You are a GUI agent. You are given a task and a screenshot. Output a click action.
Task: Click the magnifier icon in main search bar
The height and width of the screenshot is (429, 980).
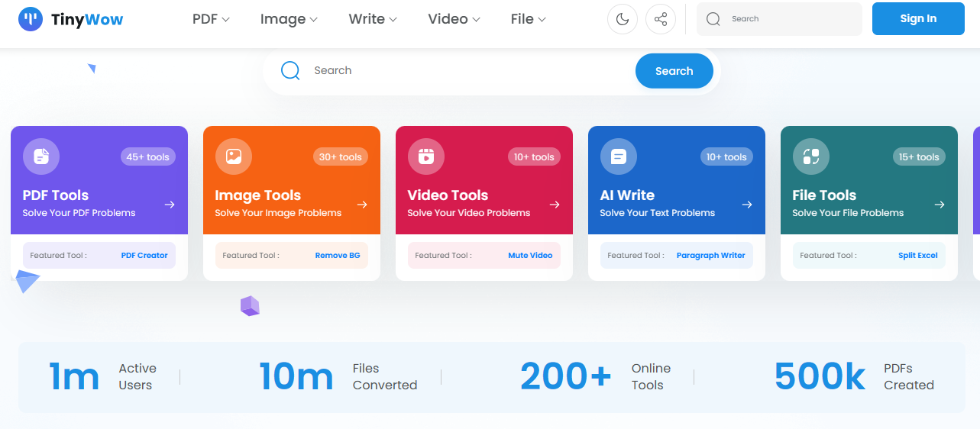coord(290,70)
